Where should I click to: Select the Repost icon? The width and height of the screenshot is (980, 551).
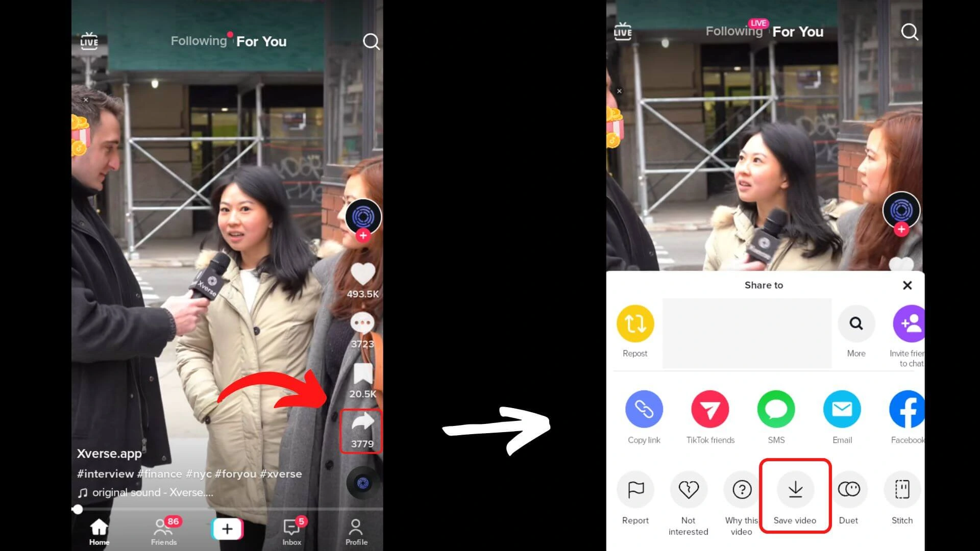point(635,323)
